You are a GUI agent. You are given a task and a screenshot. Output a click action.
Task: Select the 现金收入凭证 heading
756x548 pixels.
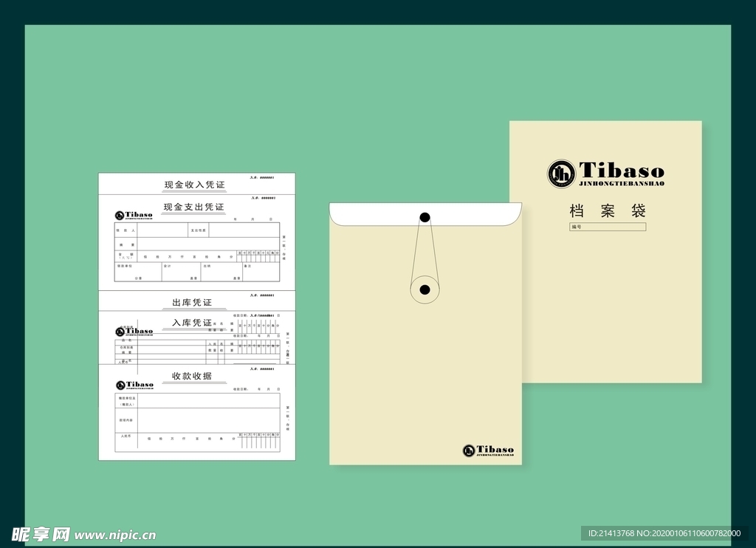point(193,185)
